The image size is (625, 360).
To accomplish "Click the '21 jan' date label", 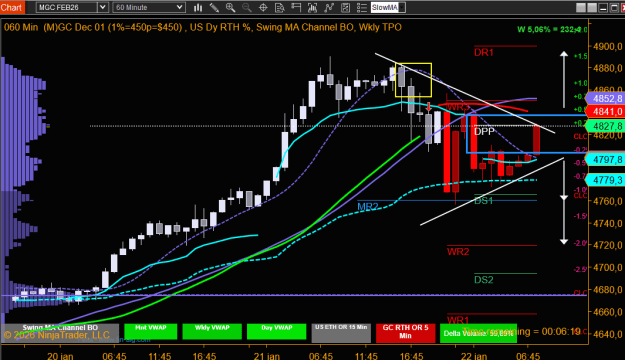I will (x=267, y=355).
